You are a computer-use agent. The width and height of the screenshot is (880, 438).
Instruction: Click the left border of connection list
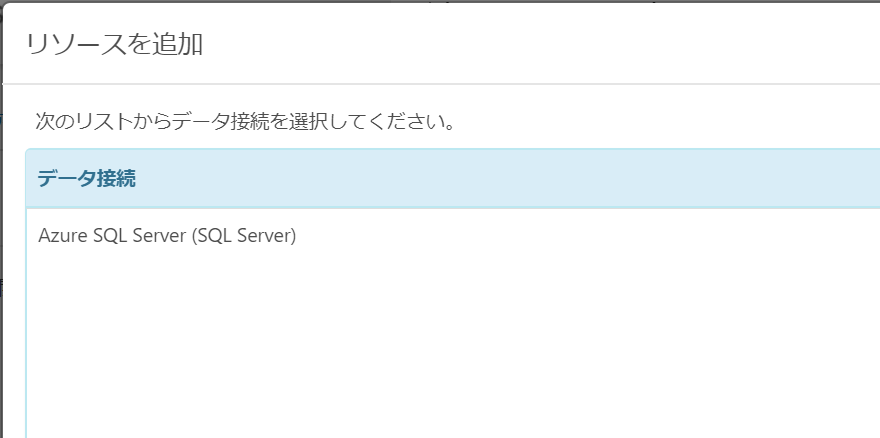26,323
